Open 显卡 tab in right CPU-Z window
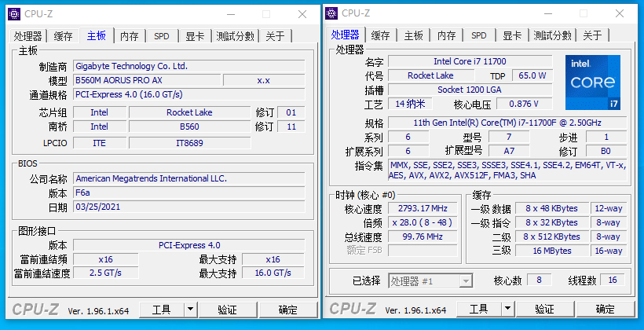 512,36
